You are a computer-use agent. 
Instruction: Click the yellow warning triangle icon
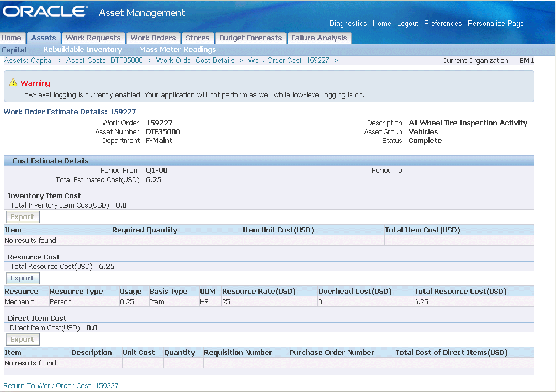click(x=13, y=83)
